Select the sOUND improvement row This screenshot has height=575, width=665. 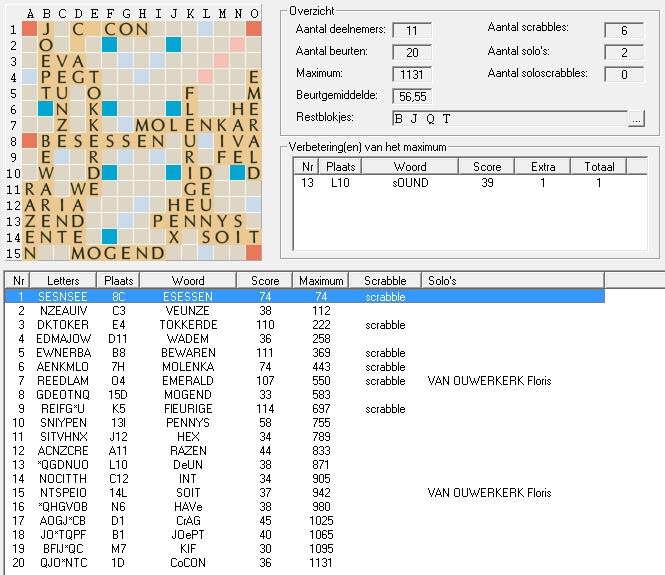click(470, 183)
